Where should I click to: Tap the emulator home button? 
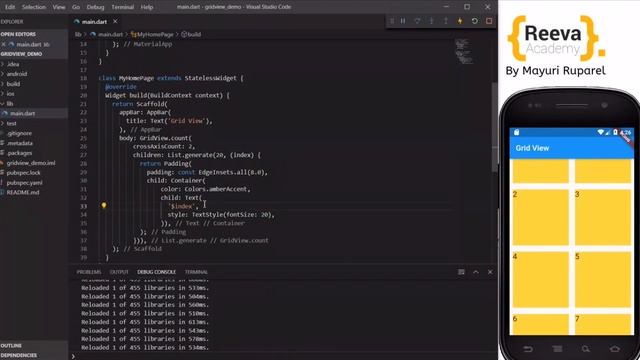click(x=615, y=349)
